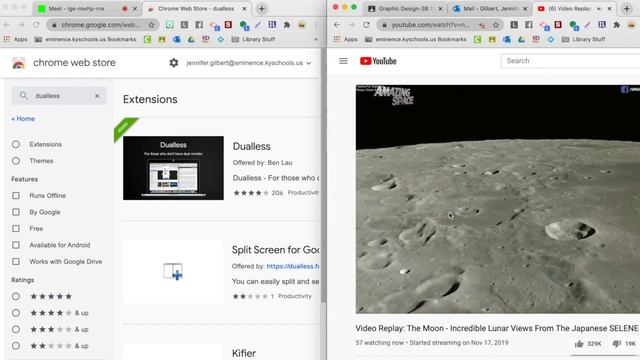Select the five-star rating radio

point(16,296)
